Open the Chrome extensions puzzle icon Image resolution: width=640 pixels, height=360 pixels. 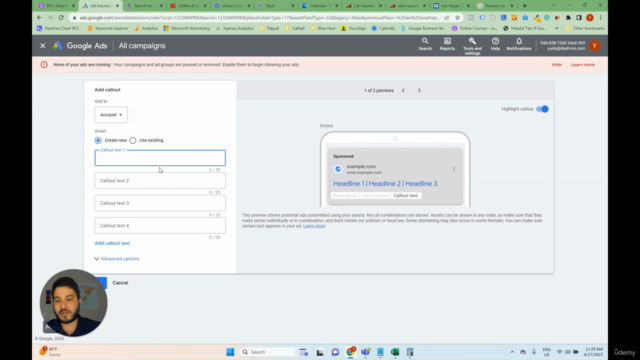pos(568,18)
